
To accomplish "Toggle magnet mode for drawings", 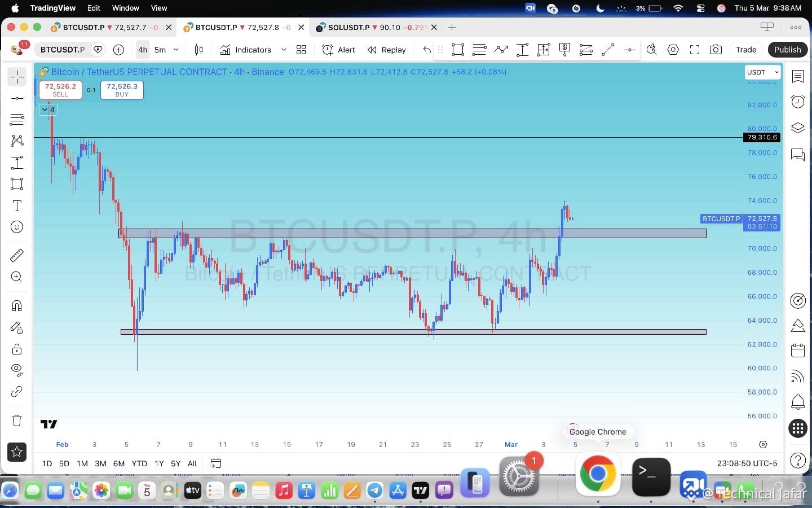I will click(x=17, y=306).
